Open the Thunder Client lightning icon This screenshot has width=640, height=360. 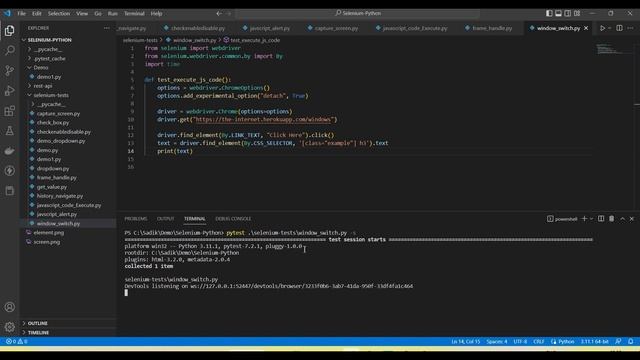[x=9, y=171]
